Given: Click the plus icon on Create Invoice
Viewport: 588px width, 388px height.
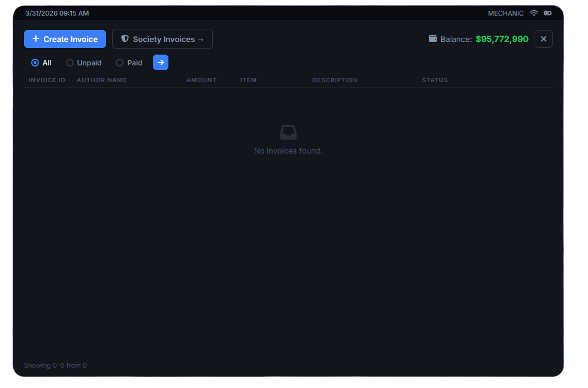Looking at the screenshot, I should (x=35, y=38).
